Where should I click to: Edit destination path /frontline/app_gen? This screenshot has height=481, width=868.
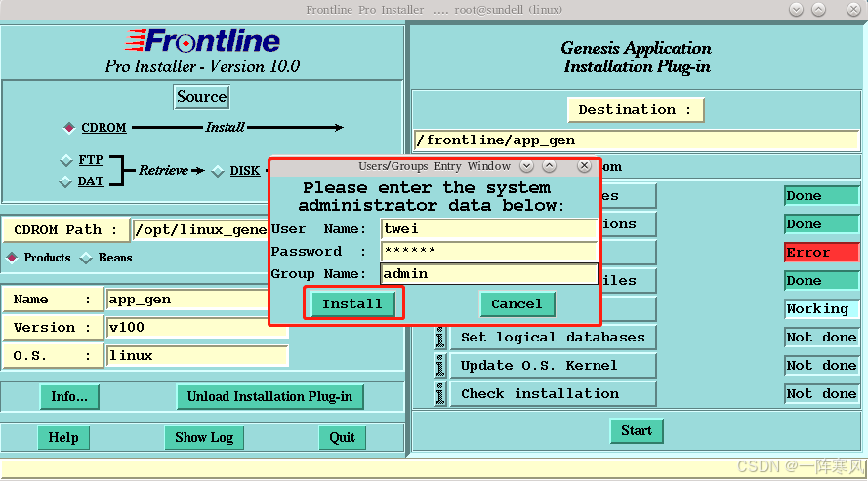click(637, 140)
